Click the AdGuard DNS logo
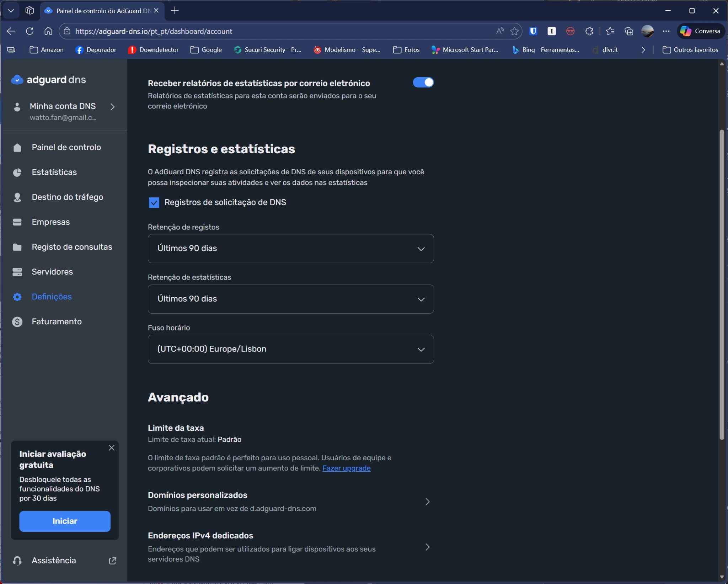The width and height of the screenshot is (728, 584). coord(49,80)
